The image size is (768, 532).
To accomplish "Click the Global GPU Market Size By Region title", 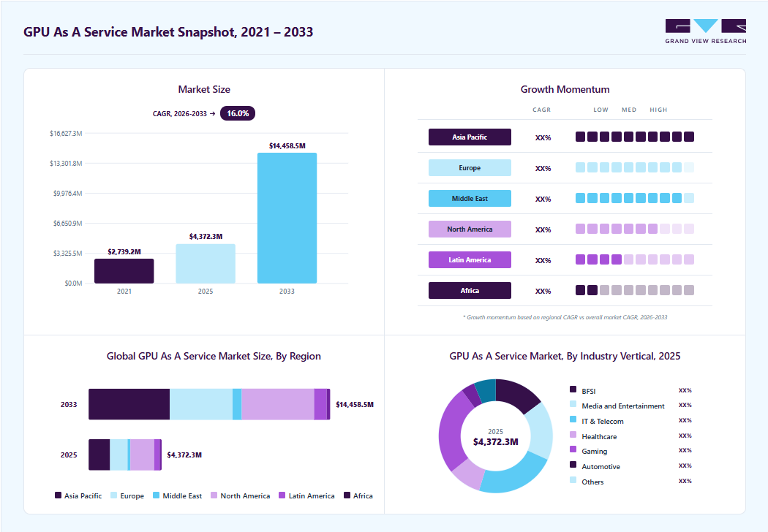I will (x=214, y=356).
